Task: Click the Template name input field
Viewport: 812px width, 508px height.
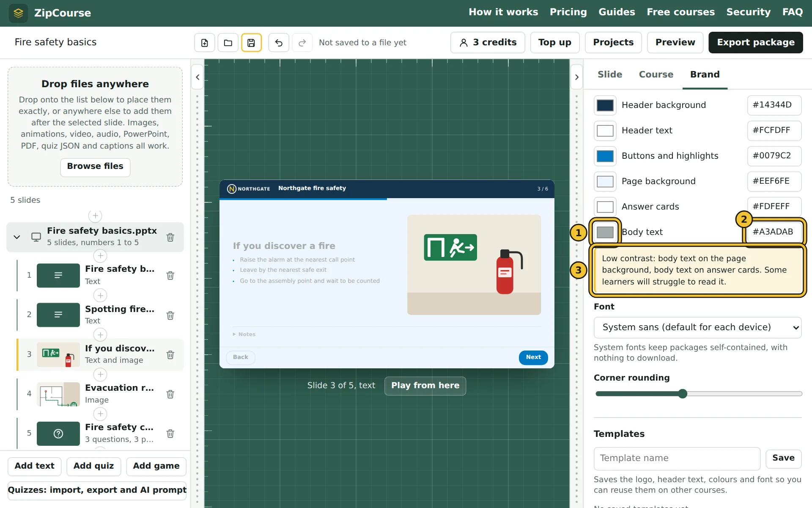Action: (677, 458)
